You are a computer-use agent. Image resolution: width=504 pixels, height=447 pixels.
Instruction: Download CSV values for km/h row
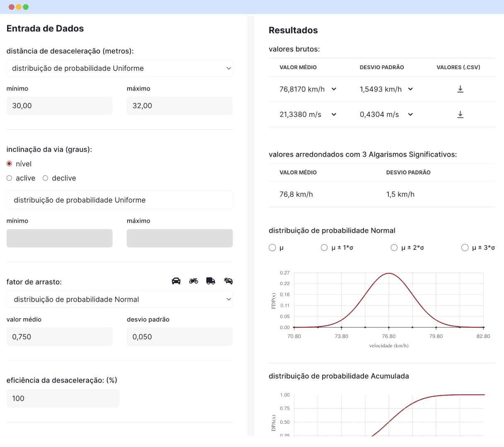[x=460, y=89]
